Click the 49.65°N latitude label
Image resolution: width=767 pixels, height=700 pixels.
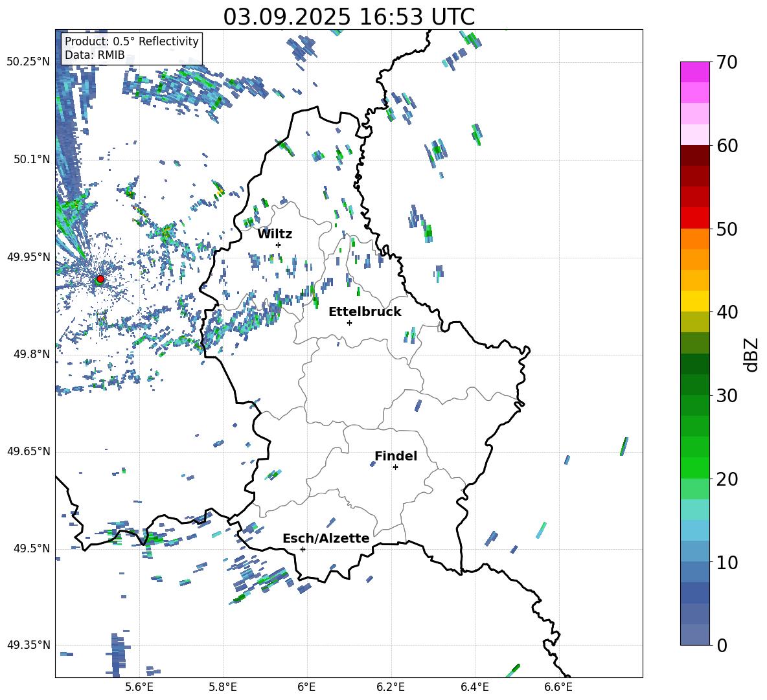pyautogui.click(x=29, y=451)
